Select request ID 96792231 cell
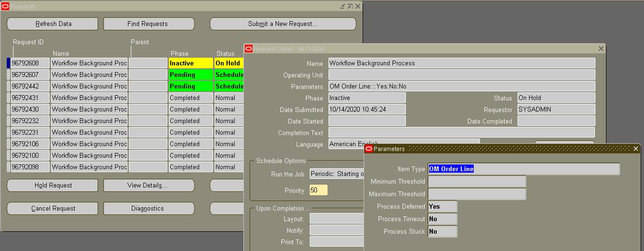Image resolution: width=644 pixels, height=251 pixels. pyautogui.click(x=30, y=132)
